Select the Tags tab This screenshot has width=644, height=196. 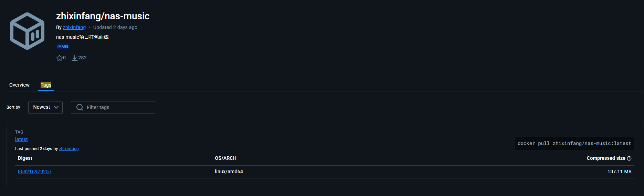point(46,85)
